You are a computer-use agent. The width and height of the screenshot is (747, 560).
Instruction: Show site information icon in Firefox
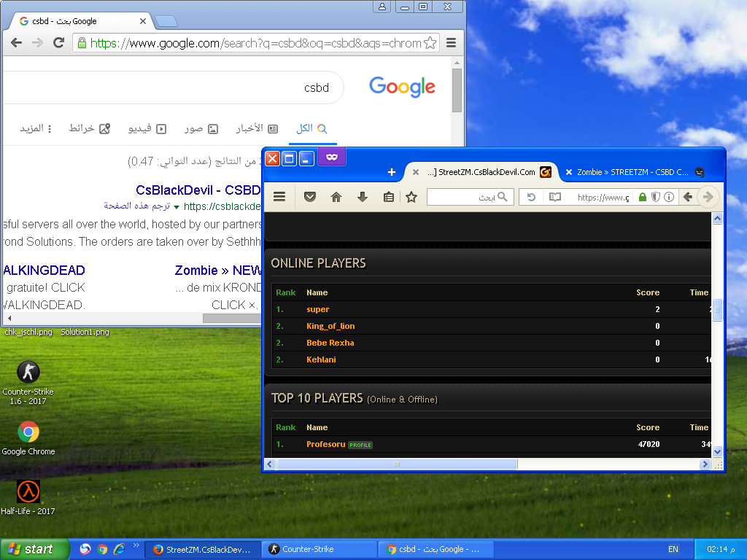pos(669,197)
